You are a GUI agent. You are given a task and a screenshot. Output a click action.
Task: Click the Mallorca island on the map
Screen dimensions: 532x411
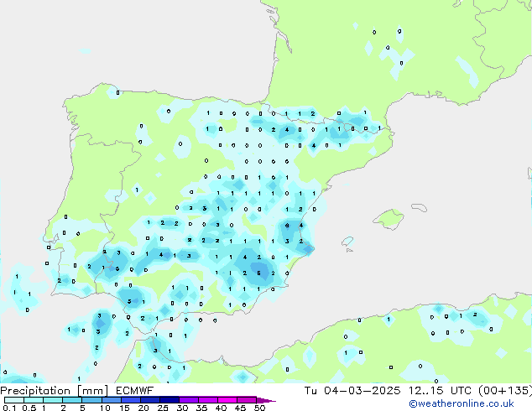[389, 220]
